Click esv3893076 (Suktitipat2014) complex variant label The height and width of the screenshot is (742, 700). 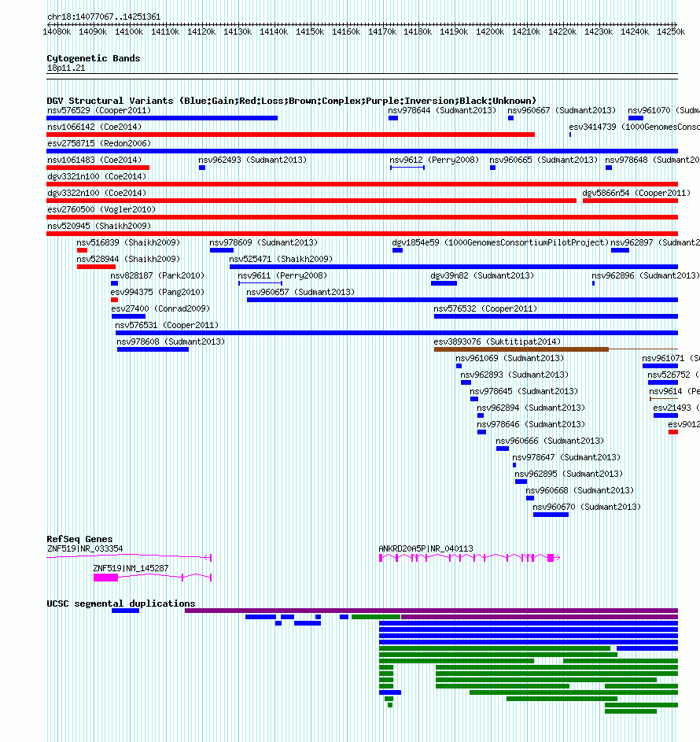497,341
